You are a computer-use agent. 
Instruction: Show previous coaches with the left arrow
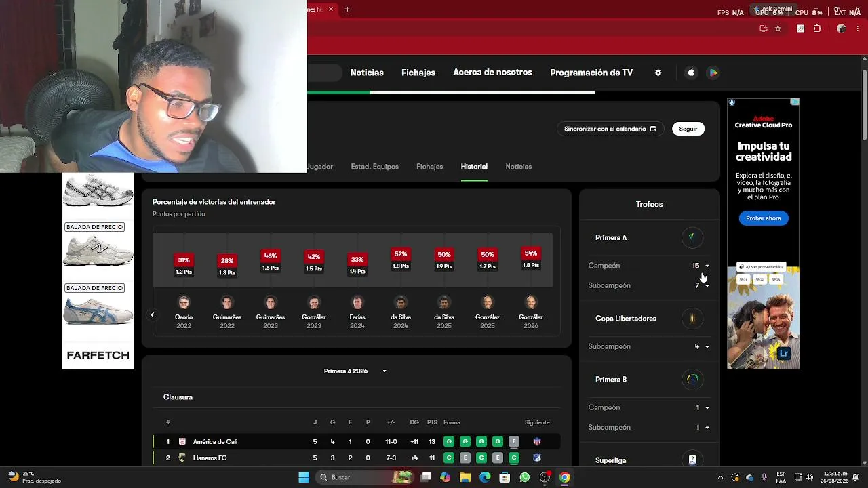(x=153, y=315)
